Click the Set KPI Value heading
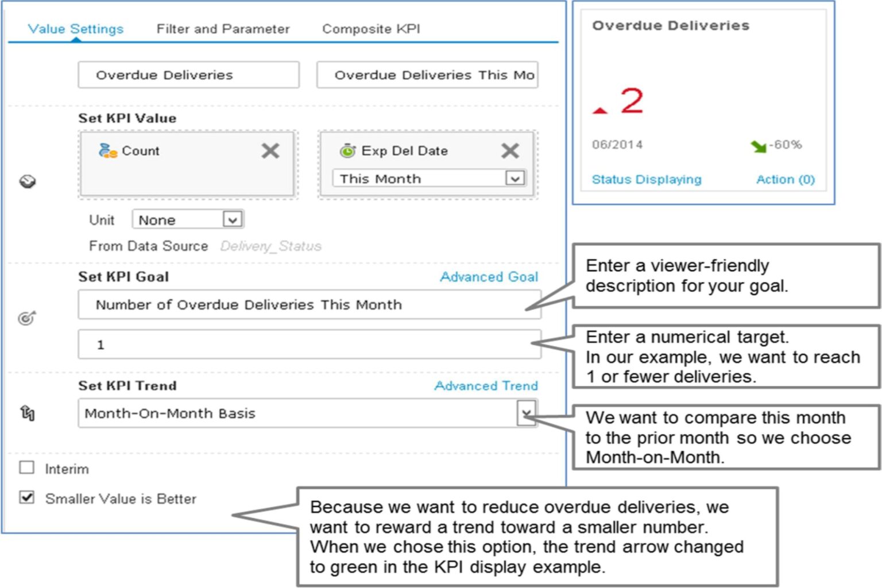Screen dimensions: 882x588 127,118
